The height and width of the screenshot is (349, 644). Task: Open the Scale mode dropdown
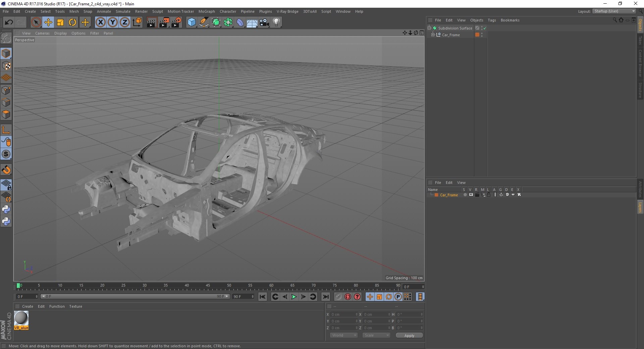point(376,335)
